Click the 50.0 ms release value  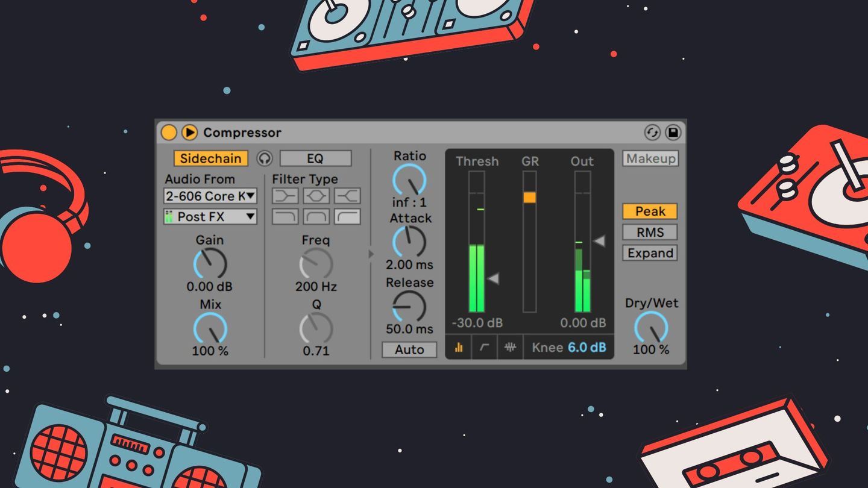[409, 329]
